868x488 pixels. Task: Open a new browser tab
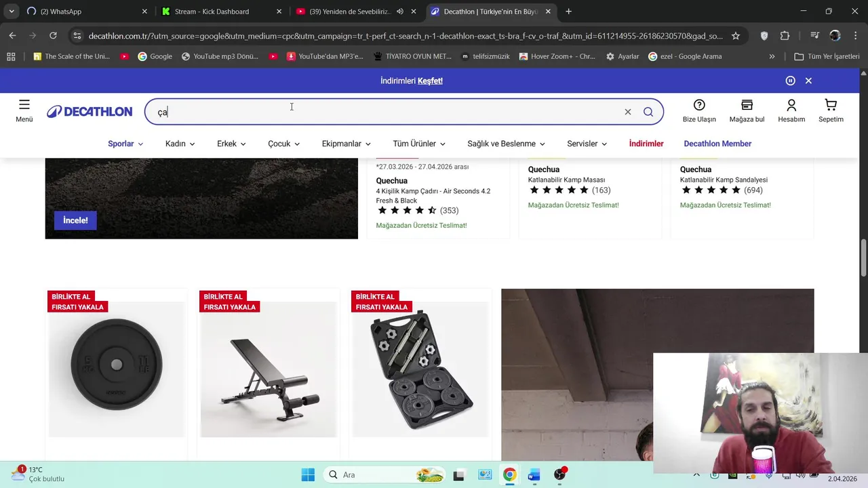(x=568, y=12)
